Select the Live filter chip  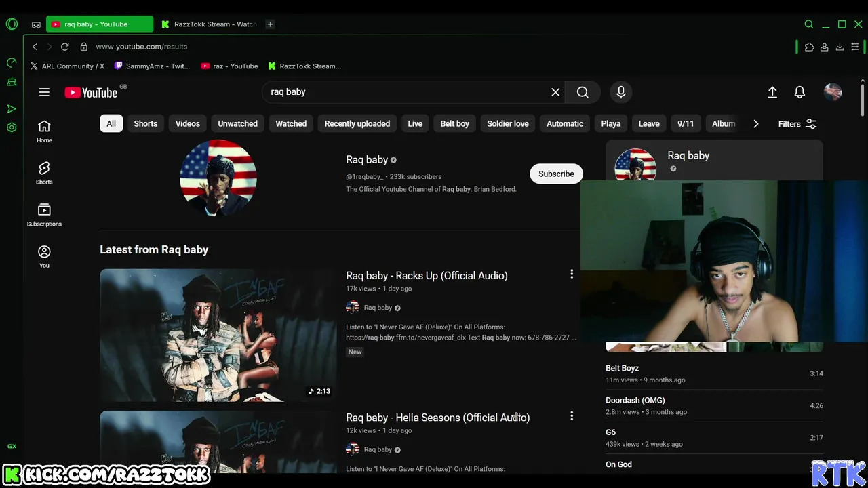click(x=415, y=123)
